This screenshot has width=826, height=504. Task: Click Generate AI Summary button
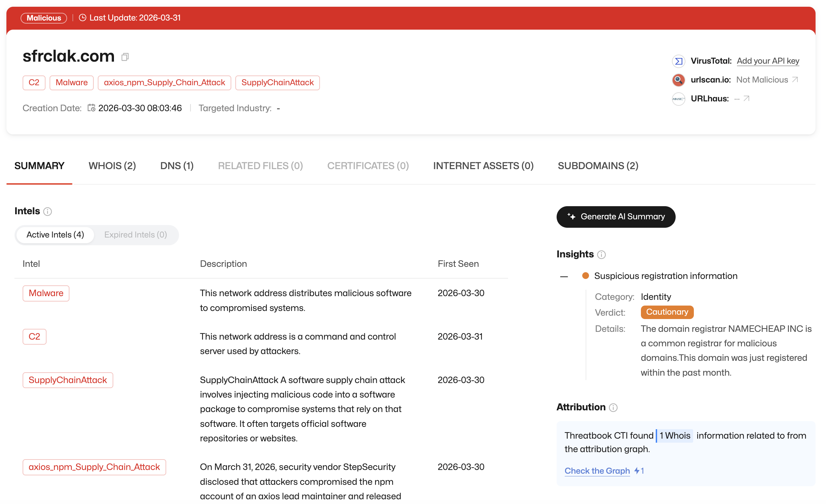point(616,217)
